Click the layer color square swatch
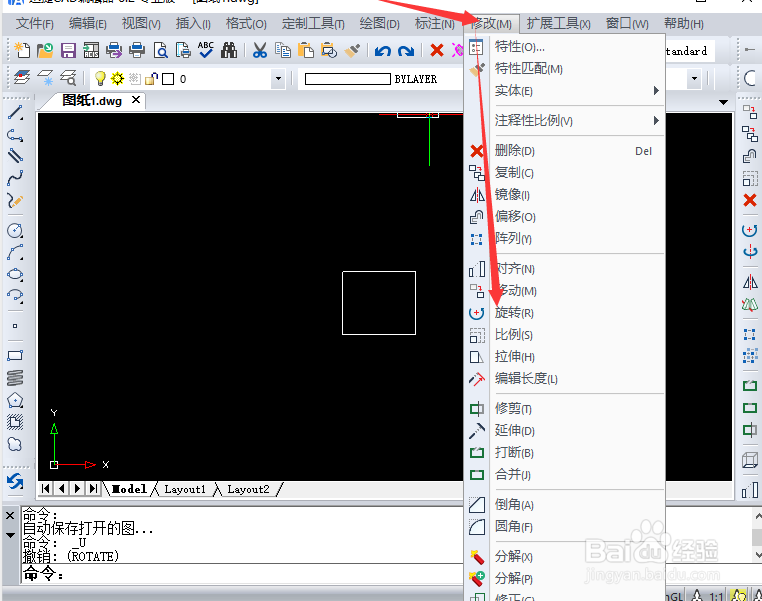The width and height of the screenshot is (762, 601). pos(168,79)
